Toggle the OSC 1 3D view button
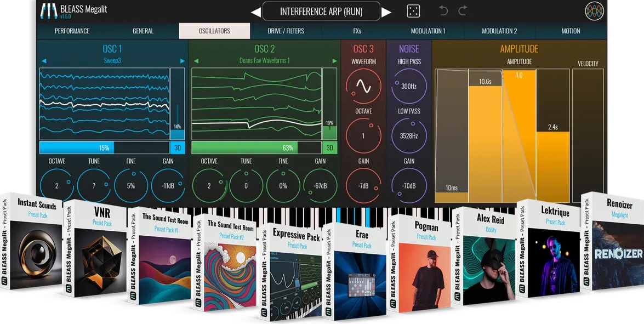This screenshot has width=644, height=324. [x=178, y=148]
